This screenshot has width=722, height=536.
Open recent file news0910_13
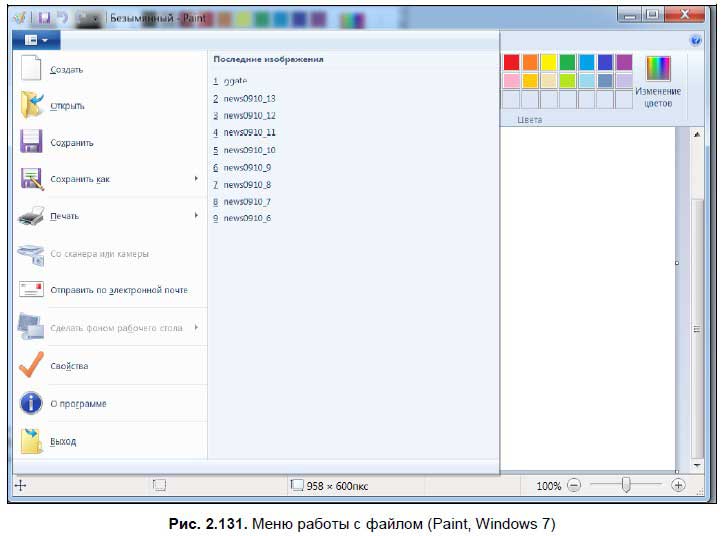pyautogui.click(x=249, y=98)
